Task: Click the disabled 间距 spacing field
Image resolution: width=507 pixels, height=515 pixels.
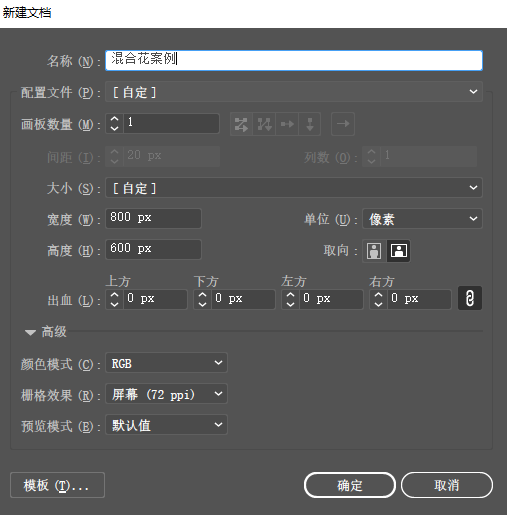Action: click(171, 156)
